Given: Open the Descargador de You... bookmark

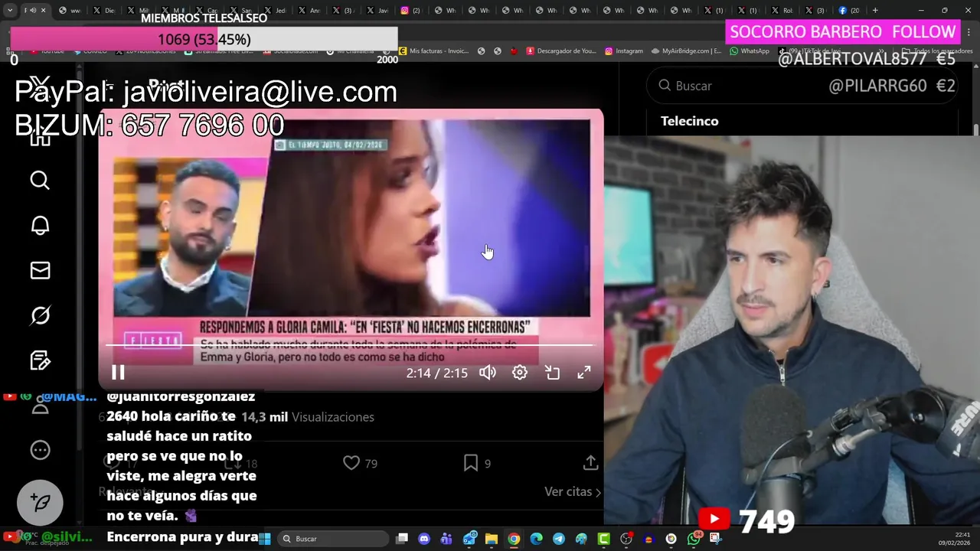Looking at the screenshot, I should click(x=560, y=51).
